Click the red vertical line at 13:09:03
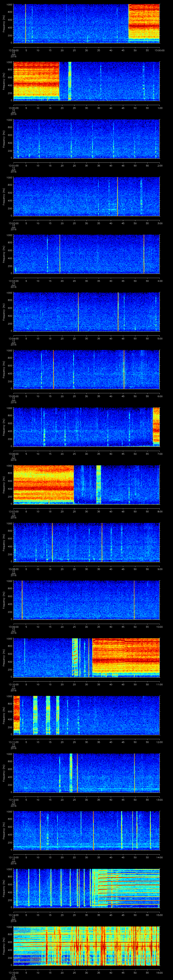This screenshot has height=980, width=173. (22, 600)
